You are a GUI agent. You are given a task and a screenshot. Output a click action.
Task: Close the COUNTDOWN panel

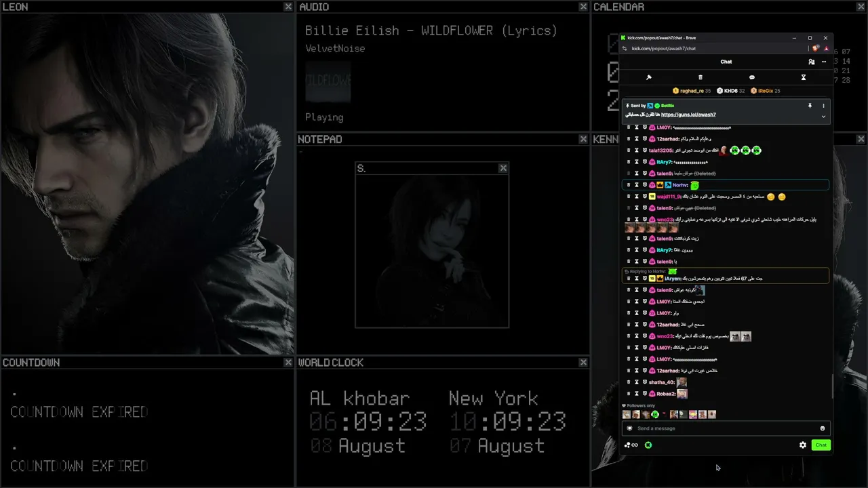288,363
